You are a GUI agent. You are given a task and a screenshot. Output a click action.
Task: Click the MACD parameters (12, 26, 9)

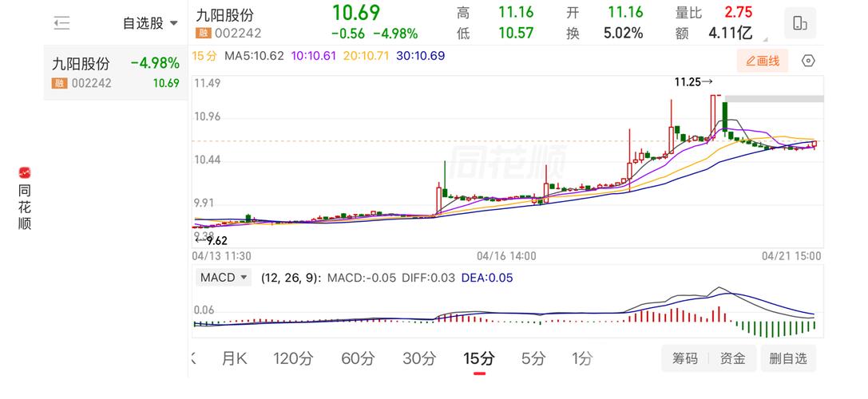click(x=291, y=278)
